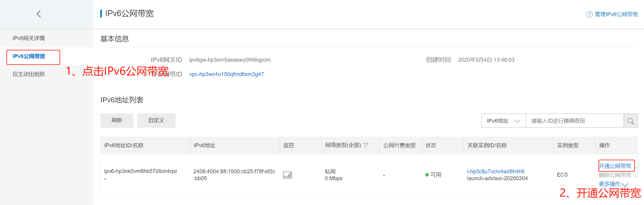Click the 操作 column header
Image resolution: width=644 pixels, height=205 pixels.
[604, 145]
